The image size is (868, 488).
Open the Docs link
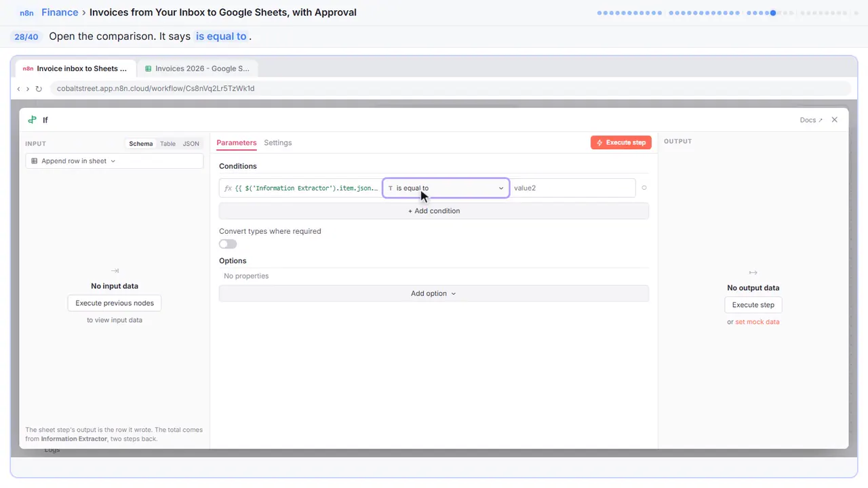(811, 120)
